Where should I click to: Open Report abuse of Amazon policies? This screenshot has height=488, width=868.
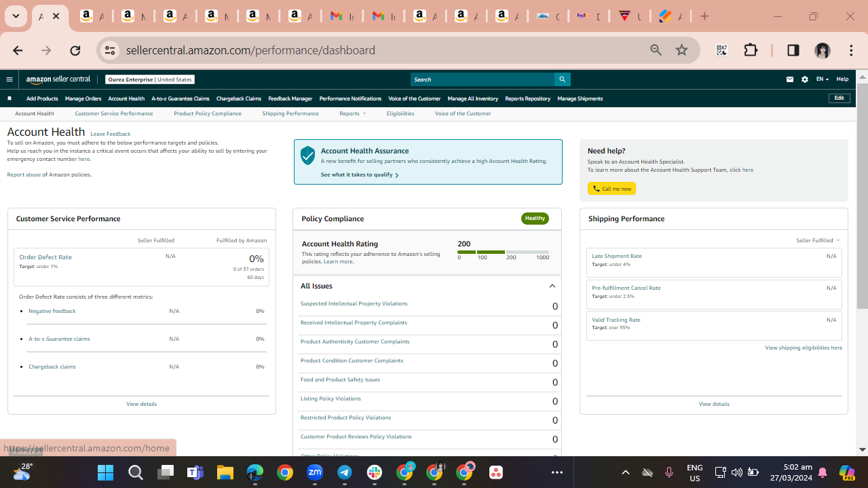[49, 174]
